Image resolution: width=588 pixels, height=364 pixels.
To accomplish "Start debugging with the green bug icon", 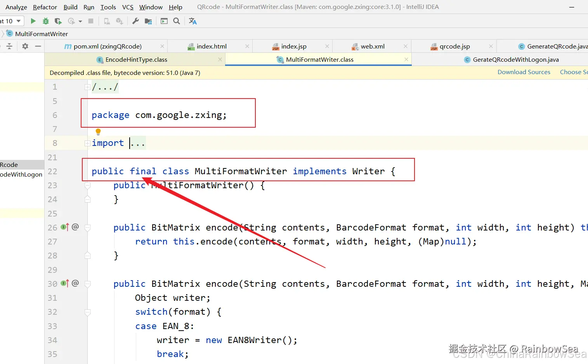I will click(46, 21).
